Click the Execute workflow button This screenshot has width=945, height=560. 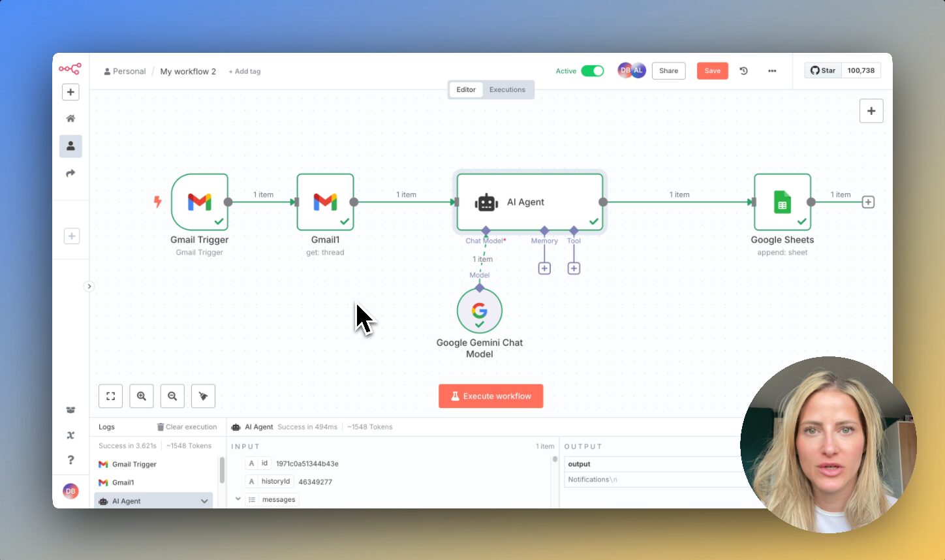[491, 396]
